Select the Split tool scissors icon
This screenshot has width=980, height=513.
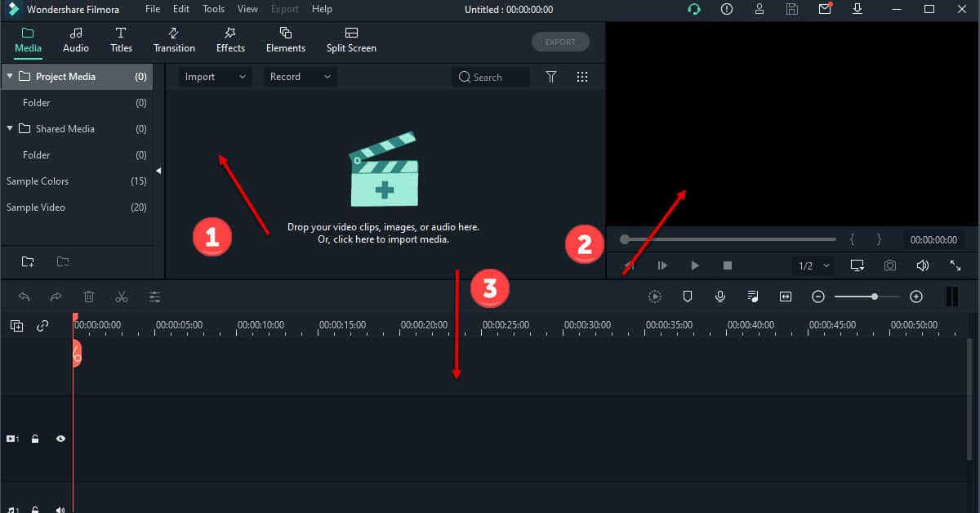(x=122, y=297)
